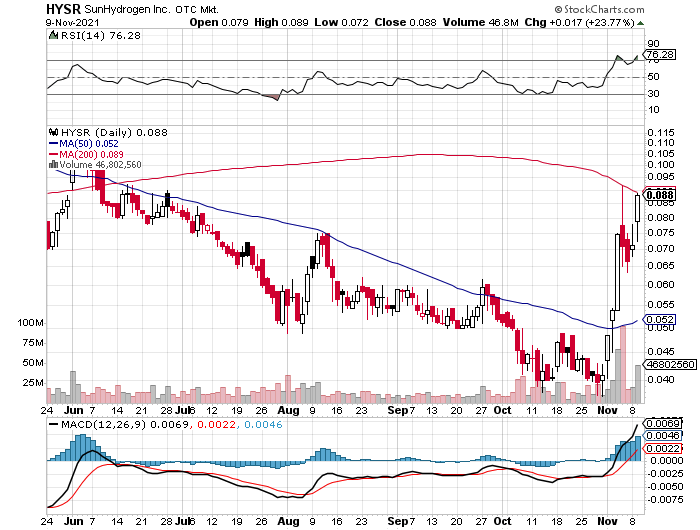Click the Close 0.088 value

(x=405, y=22)
